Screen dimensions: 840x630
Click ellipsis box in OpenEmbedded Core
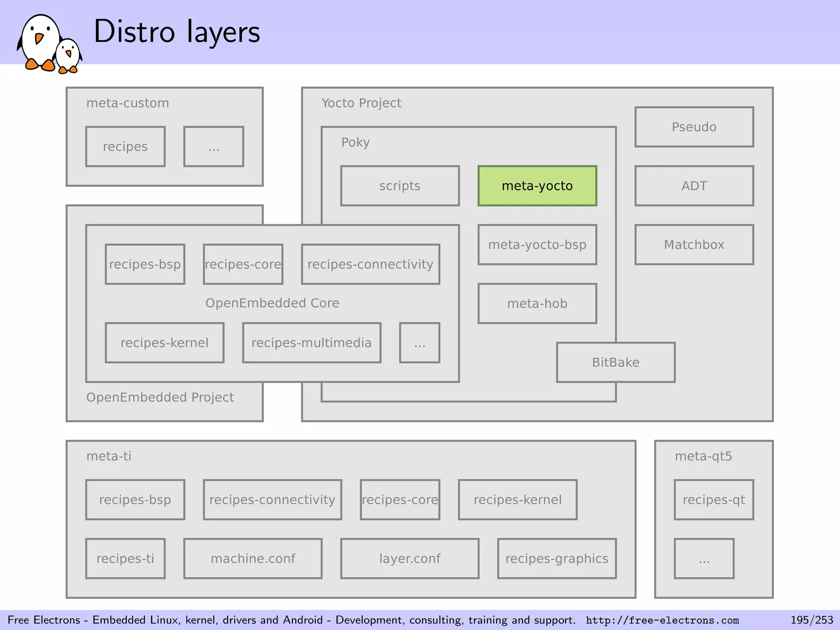[420, 343]
